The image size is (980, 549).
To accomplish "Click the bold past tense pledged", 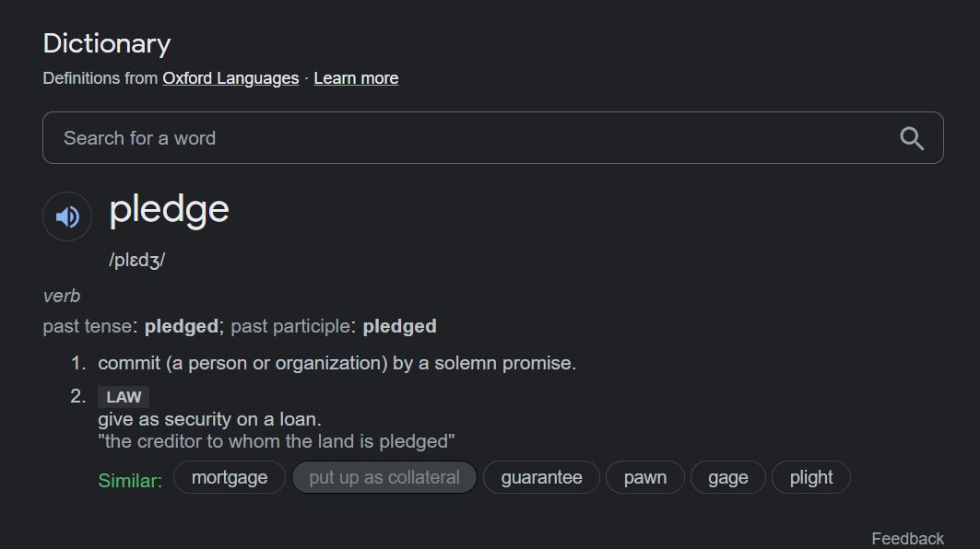I will coord(182,326).
